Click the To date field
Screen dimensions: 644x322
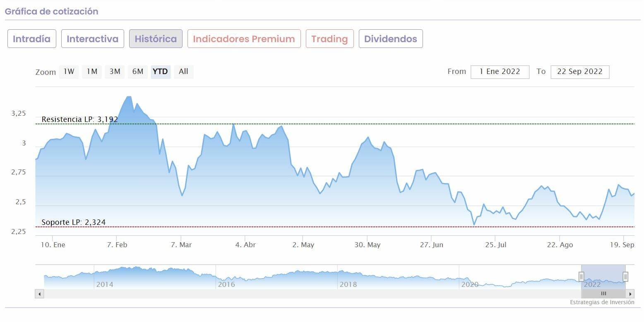click(579, 72)
